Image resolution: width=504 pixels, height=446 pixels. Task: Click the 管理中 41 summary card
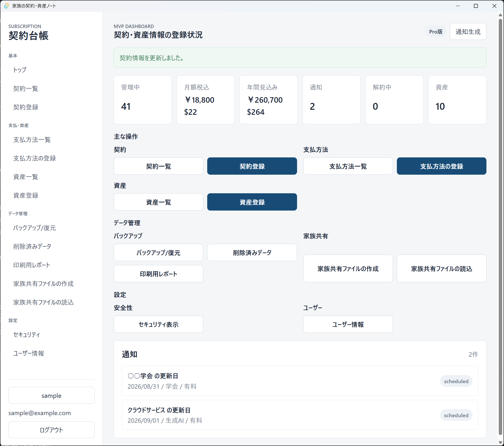click(x=143, y=100)
